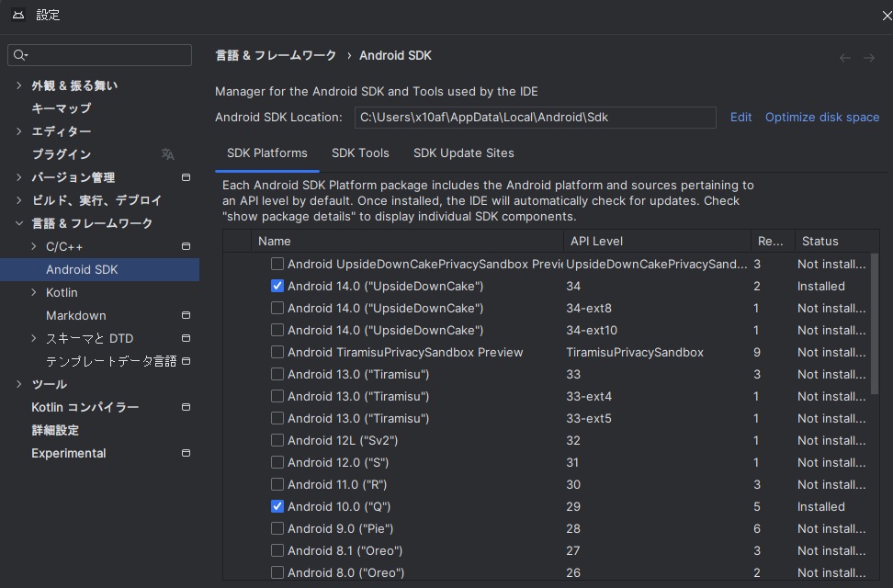The height and width of the screenshot is (588, 893).
Task: Collapse the 言語 & フレームワーク section
Action: click(x=18, y=223)
